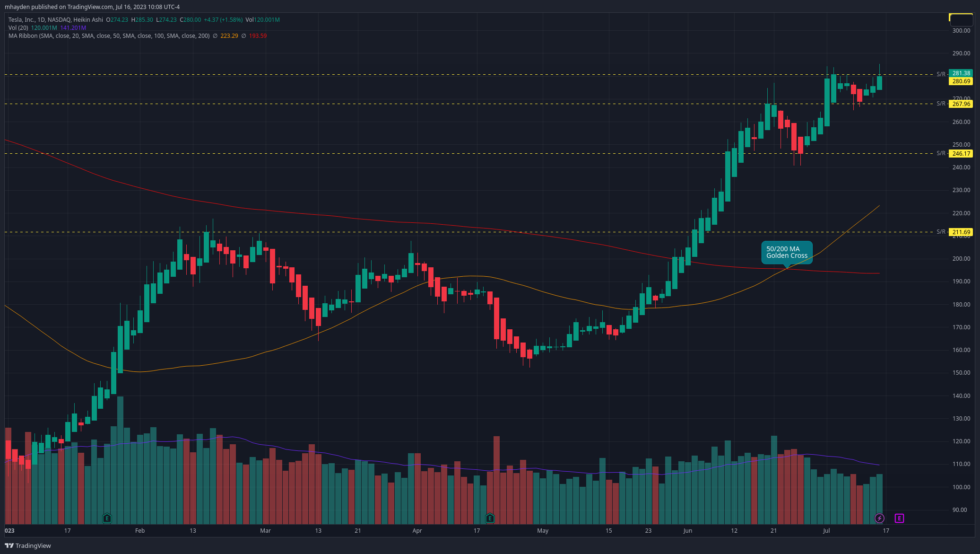
Task: Click the 211.69 S/R price label
Action: pos(961,232)
